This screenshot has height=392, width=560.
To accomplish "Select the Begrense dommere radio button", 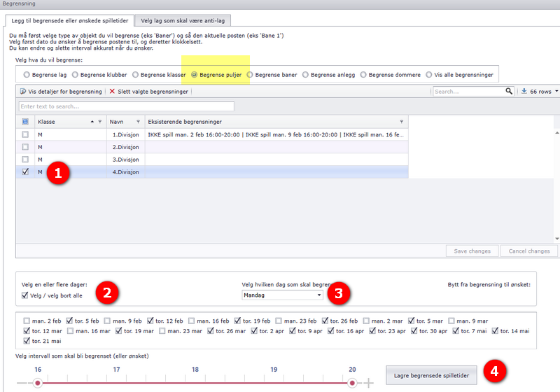I will click(x=363, y=75).
